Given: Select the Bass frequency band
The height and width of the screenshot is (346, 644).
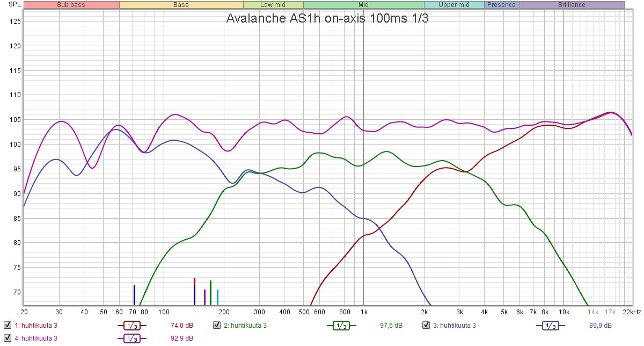Looking at the screenshot, I should tap(181, 5).
